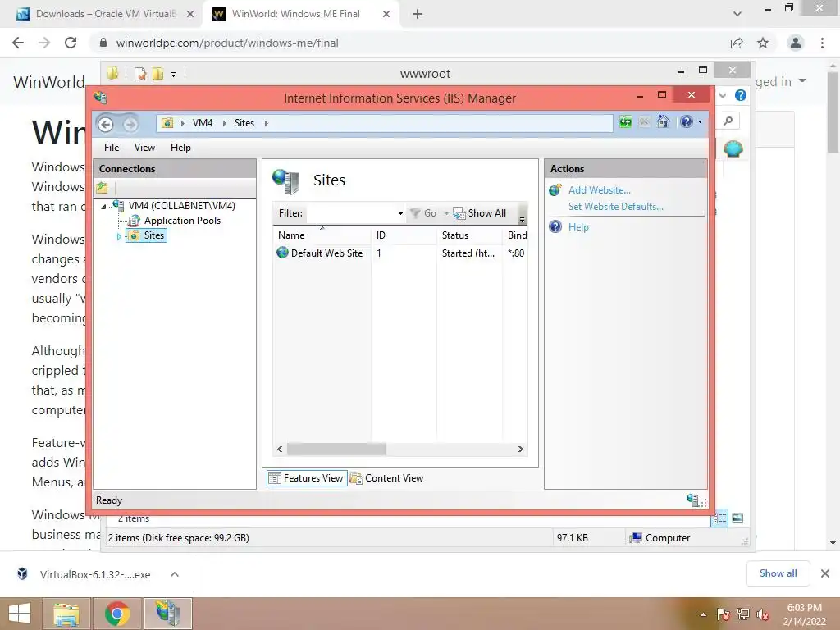Refresh the IIS Manager page icon

626,122
